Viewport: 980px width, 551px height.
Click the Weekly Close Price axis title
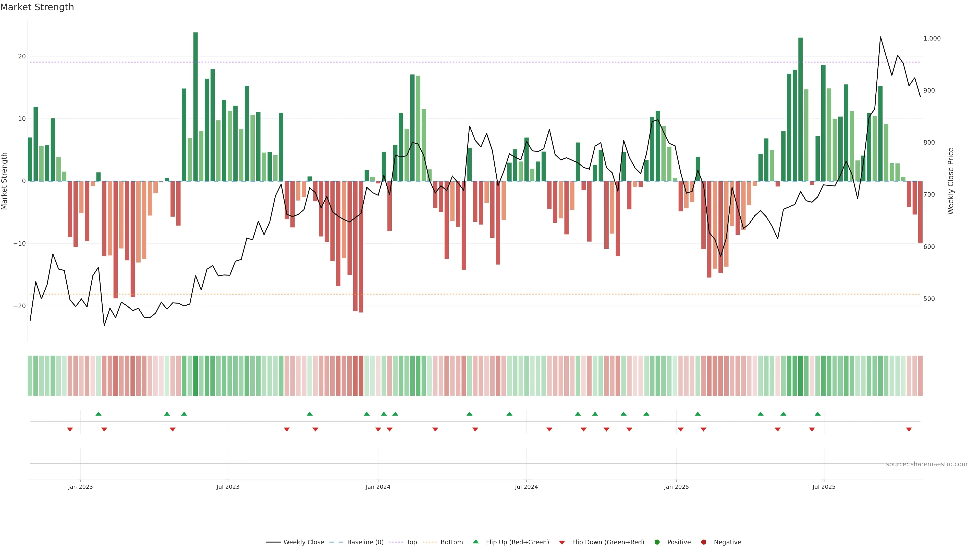tap(951, 181)
